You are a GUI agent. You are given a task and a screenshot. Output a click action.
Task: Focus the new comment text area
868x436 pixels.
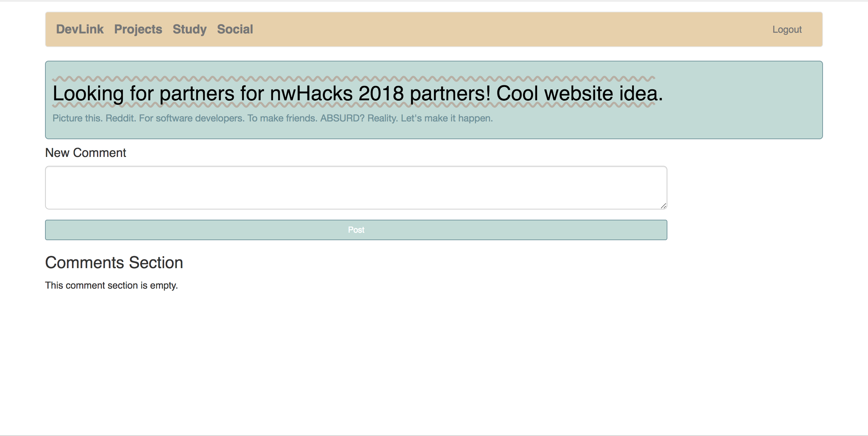pos(356,188)
